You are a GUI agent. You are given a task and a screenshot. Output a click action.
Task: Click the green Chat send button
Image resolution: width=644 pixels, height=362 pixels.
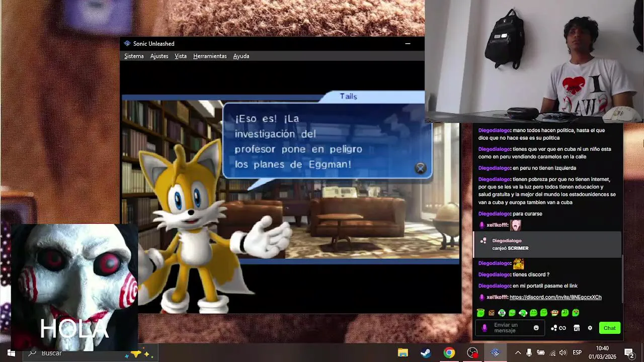click(x=609, y=328)
